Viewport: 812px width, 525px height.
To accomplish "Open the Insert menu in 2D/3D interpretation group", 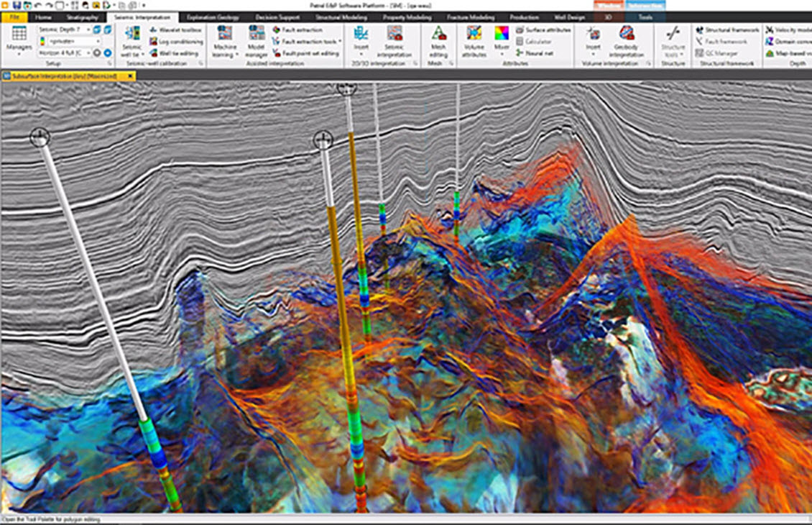I will pyautogui.click(x=361, y=42).
